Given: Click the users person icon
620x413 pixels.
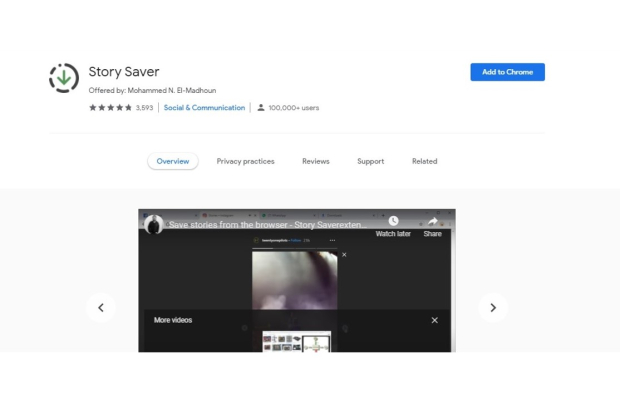Looking at the screenshot, I should click(x=261, y=108).
